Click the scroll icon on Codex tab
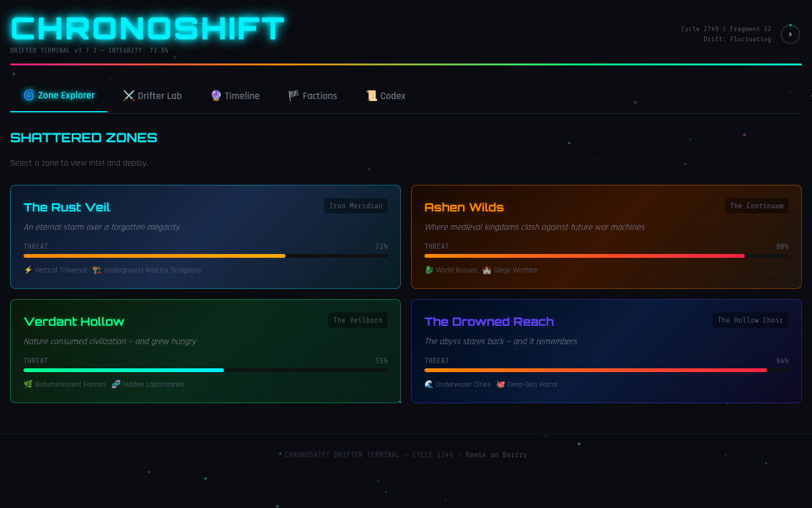The image size is (812, 508). point(372,96)
